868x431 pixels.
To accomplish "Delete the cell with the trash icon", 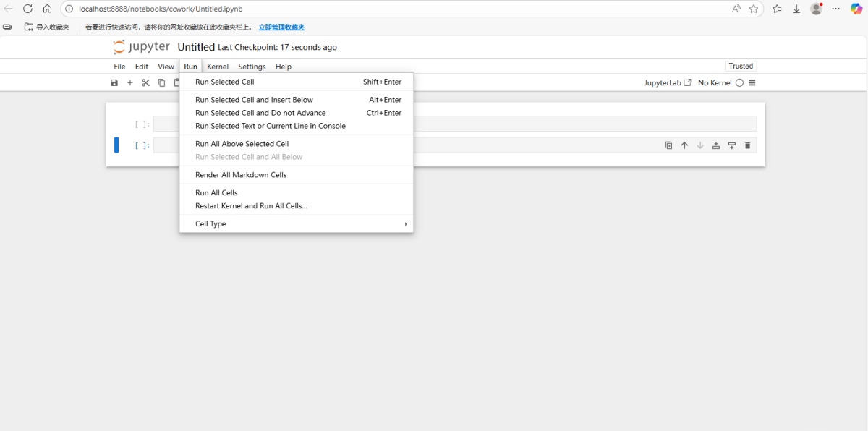I will [747, 145].
